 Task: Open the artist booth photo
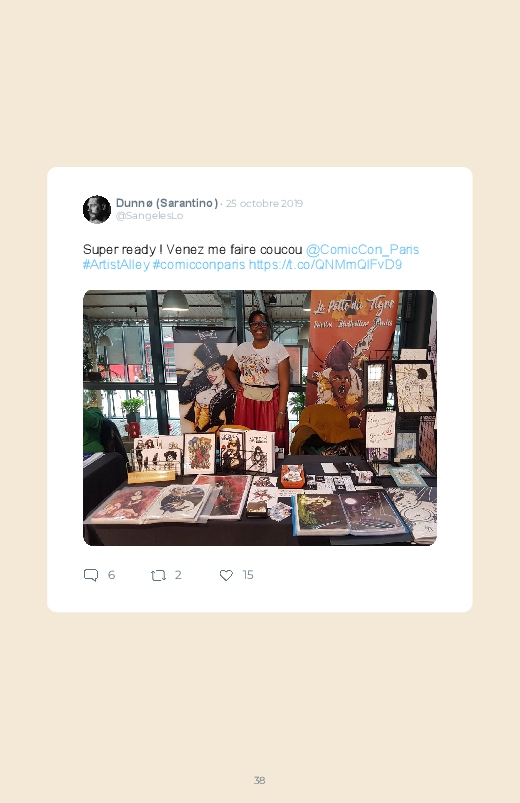point(260,418)
